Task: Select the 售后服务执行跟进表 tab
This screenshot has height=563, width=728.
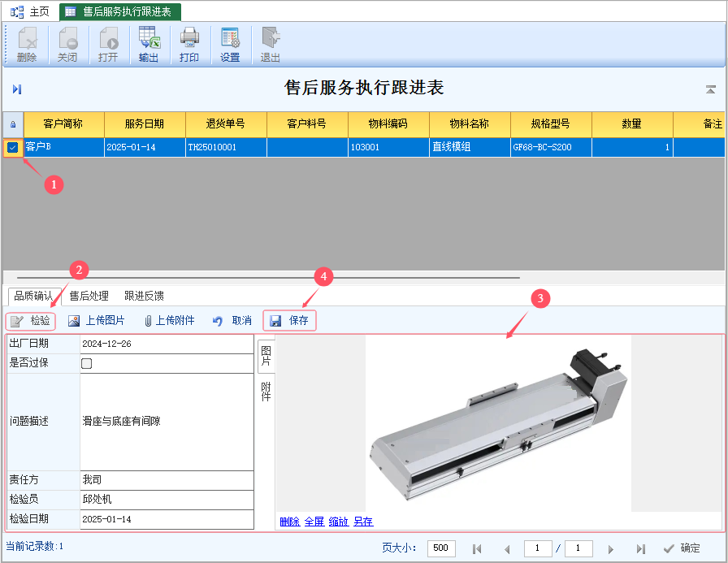Action: pyautogui.click(x=119, y=12)
